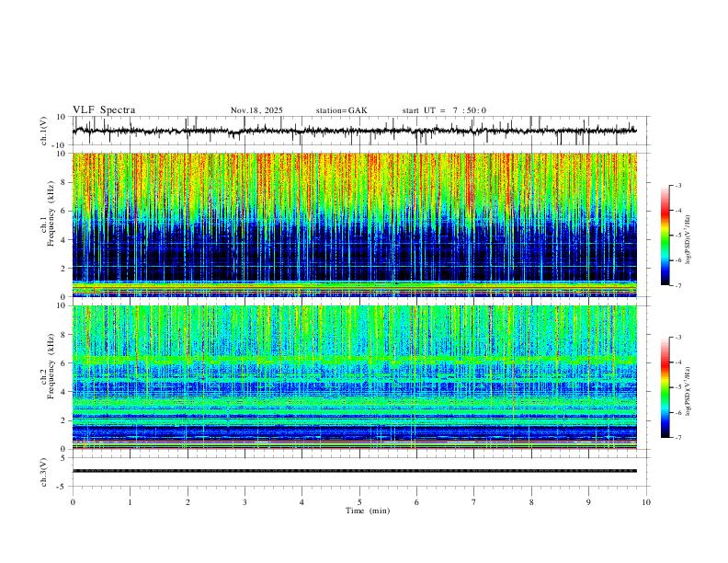728x563 pixels.
Task: Click the '-7' label on lower colorbar
Action: [x=678, y=438]
